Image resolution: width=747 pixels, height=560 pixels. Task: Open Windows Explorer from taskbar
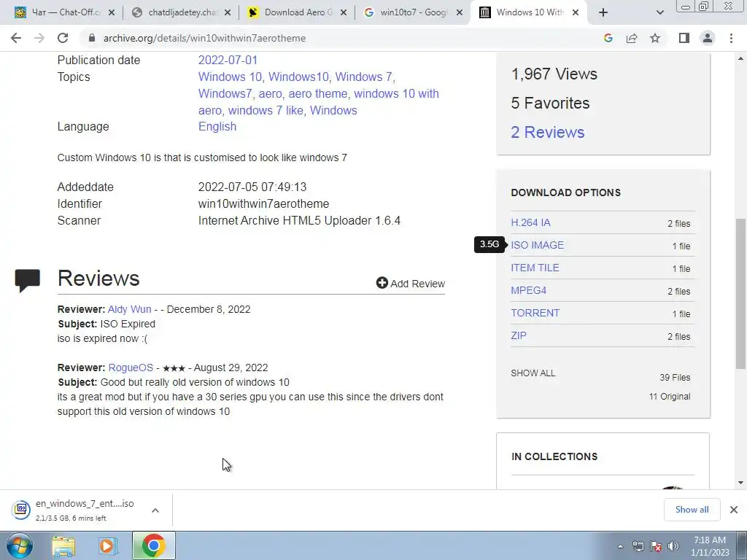tap(63, 546)
